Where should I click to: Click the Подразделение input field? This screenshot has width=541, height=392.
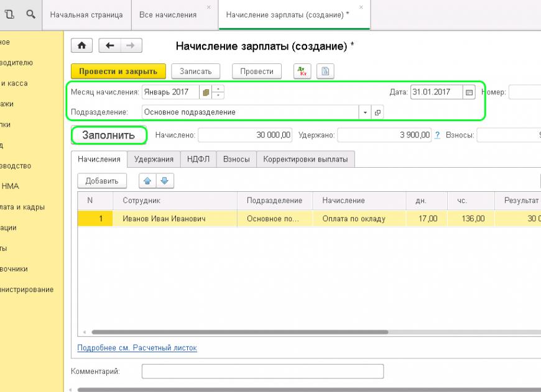click(x=251, y=112)
